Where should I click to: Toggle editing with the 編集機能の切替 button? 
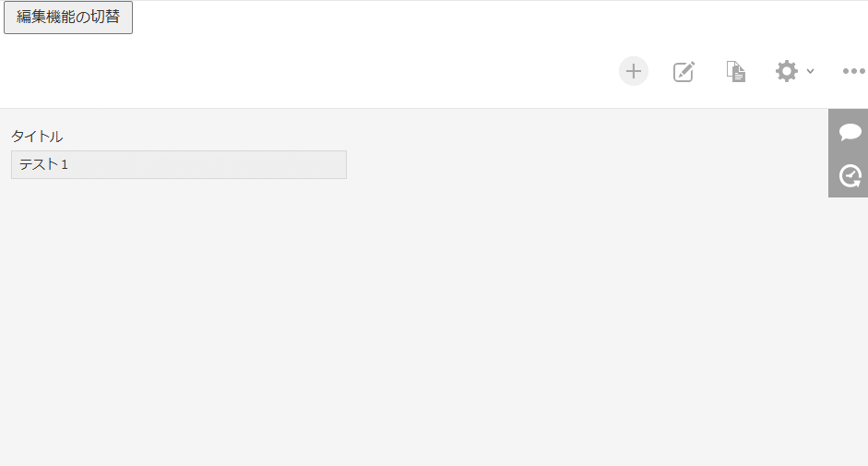[68, 18]
